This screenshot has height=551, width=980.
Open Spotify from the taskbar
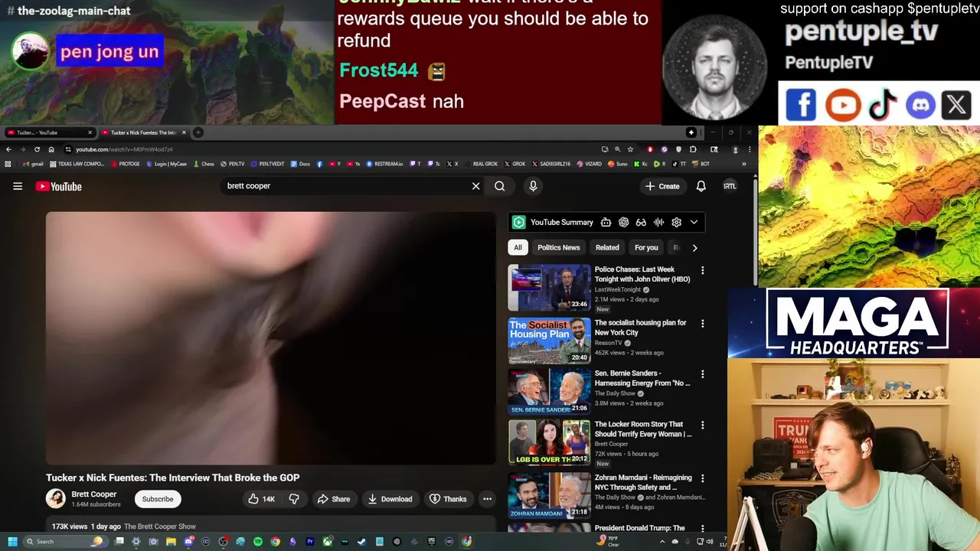(258, 542)
